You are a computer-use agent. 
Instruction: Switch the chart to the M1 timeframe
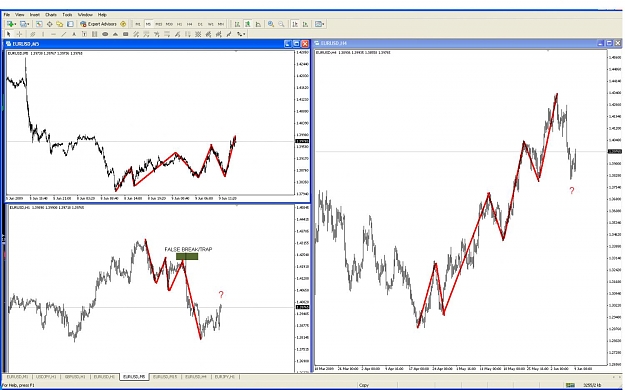(x=138, y=24)
